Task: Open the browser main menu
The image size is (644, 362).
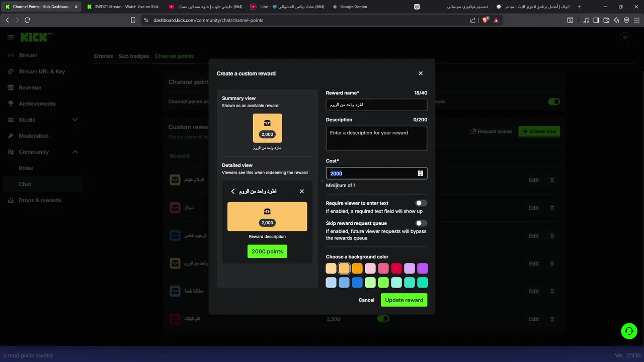Action: (x=636, y=20)
